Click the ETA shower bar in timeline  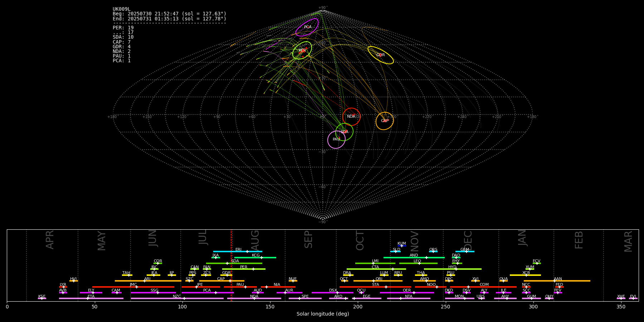91,298
